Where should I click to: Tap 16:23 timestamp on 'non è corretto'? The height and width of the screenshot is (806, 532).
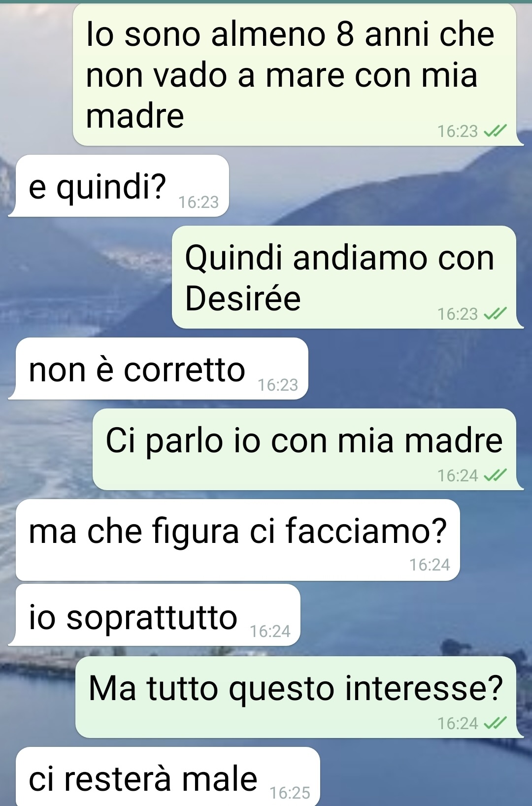(x=278, y=385)
